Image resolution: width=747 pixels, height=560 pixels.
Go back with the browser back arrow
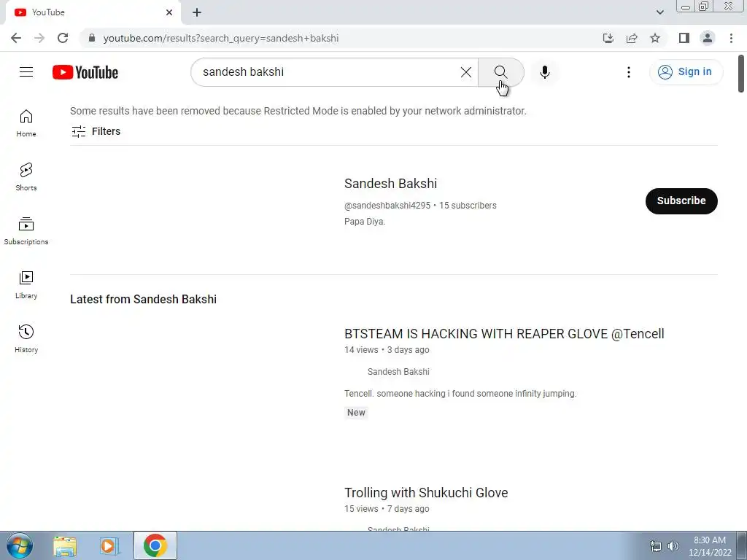pyautogui.click(x=16, y=38)
